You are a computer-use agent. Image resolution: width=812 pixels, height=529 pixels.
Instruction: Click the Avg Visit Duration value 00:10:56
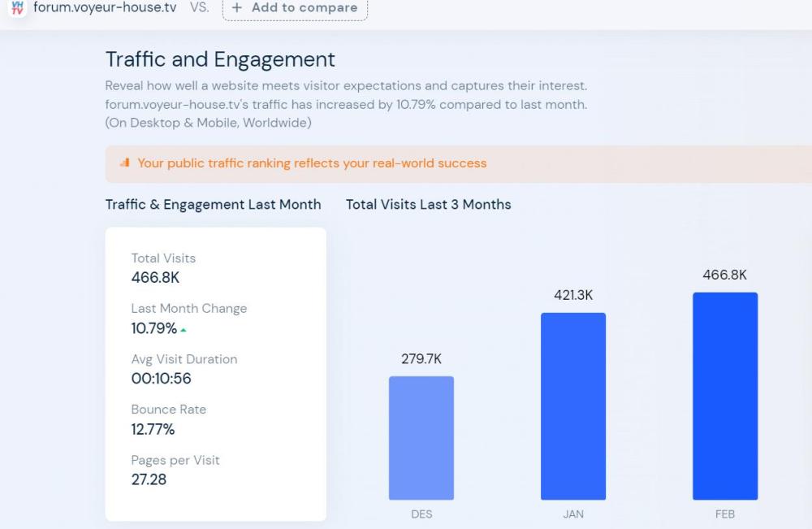pyautogui.click(x=162, y=379)
